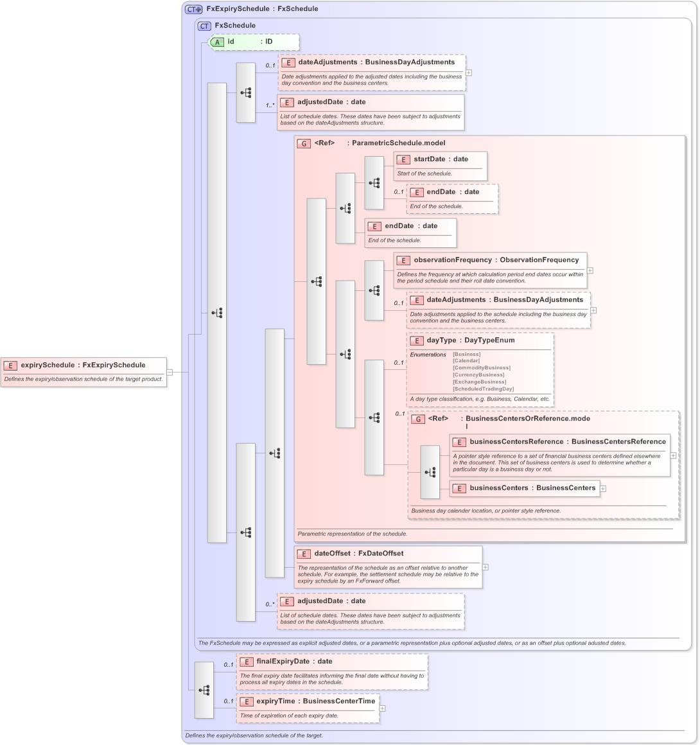Select 'Time of expiration of each expiry date.'

289,715
